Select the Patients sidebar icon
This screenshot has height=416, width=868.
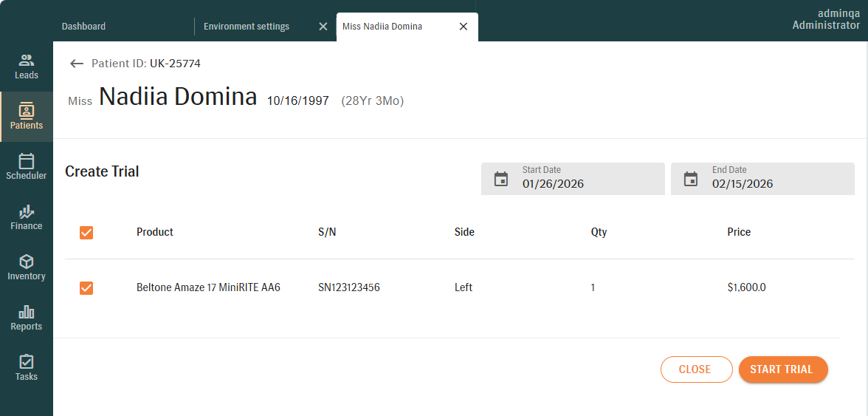(x=27, y=111)
